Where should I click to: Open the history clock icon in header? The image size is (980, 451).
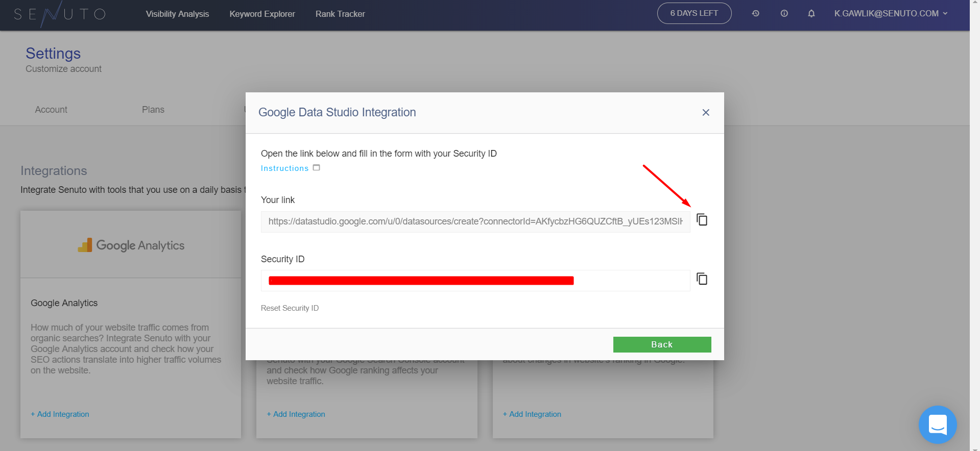(756, 13)
